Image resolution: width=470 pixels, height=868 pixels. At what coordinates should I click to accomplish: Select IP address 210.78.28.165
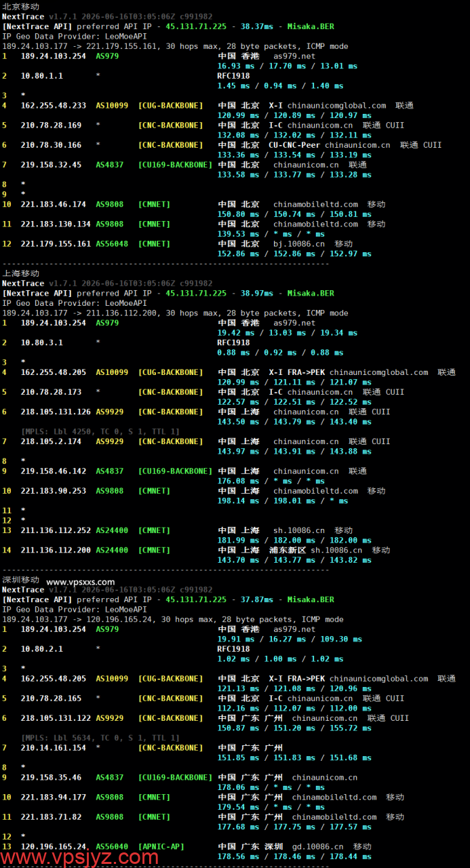(52, 698)
